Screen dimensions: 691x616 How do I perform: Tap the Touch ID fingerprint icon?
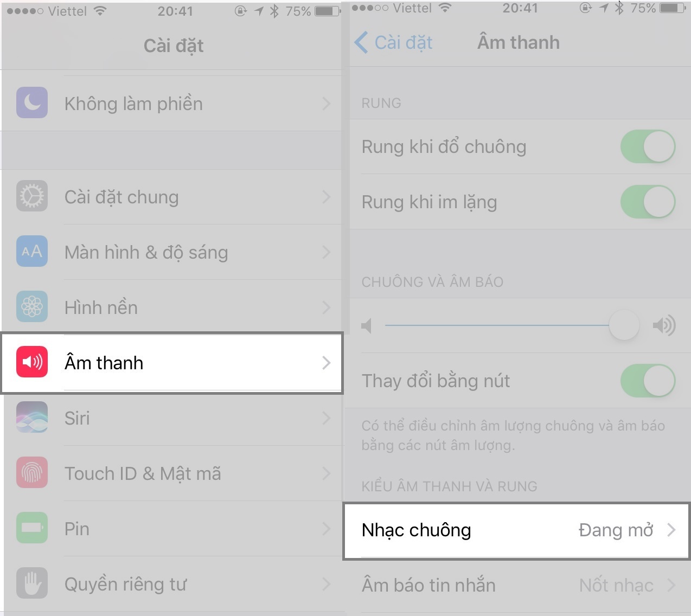coord(32,473)
